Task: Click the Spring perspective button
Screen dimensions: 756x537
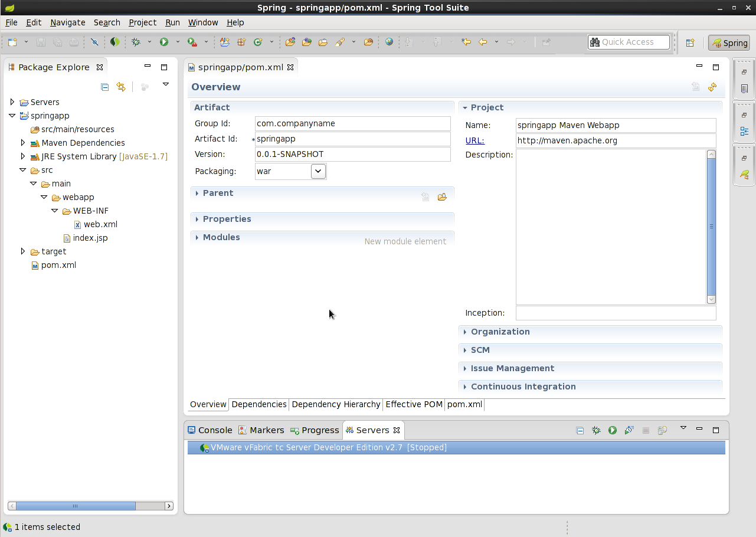Action: [x=729, y=43]
